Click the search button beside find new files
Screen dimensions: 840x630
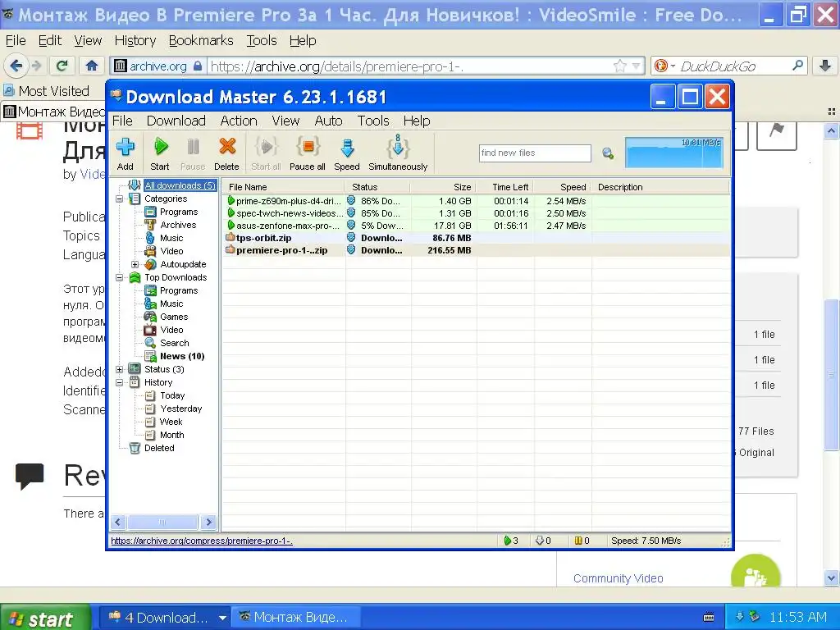(608, 153)
